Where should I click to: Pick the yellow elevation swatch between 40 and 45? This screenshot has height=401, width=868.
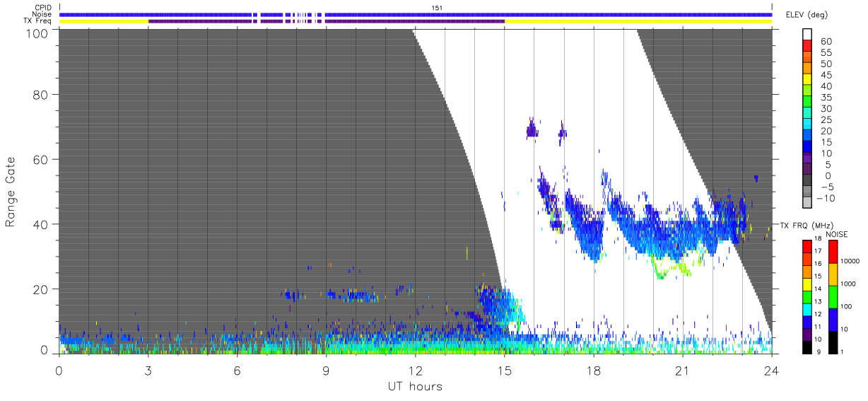pyautogui.click(x=807, y=80)
